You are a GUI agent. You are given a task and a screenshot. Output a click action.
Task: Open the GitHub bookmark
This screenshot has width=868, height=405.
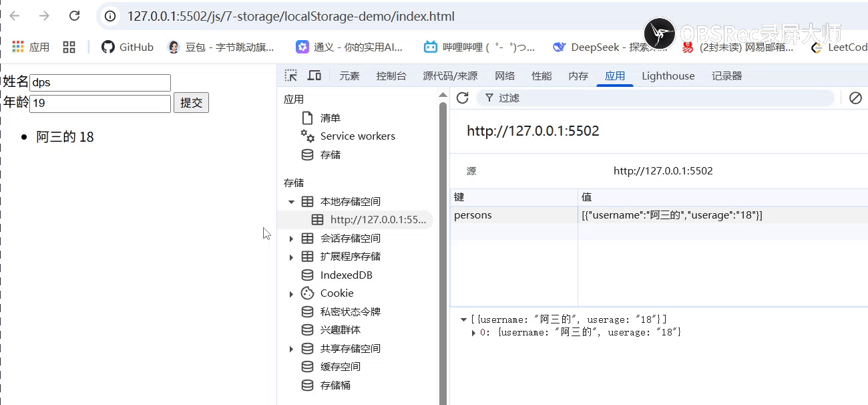128,47
